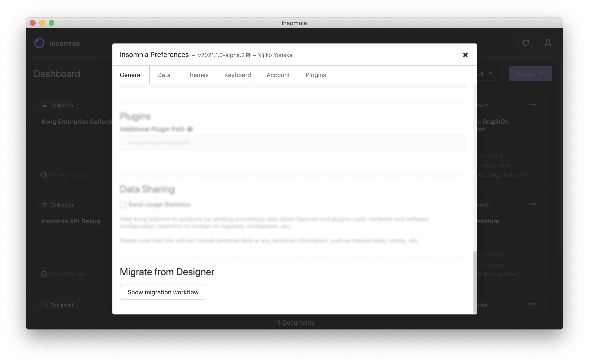589x364 pixels.
Task: Open settings gear icon in header
Action: click(x=526, y=43)
